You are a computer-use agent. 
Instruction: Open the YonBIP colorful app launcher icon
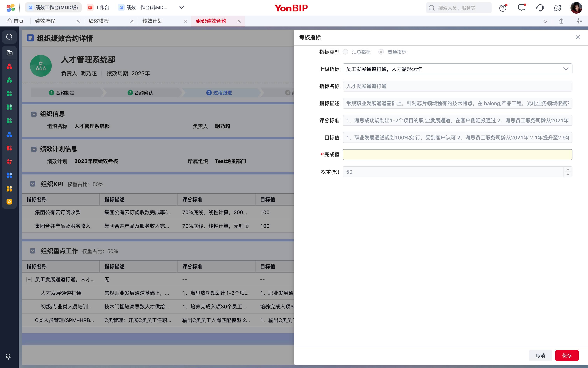coord(11,8)
